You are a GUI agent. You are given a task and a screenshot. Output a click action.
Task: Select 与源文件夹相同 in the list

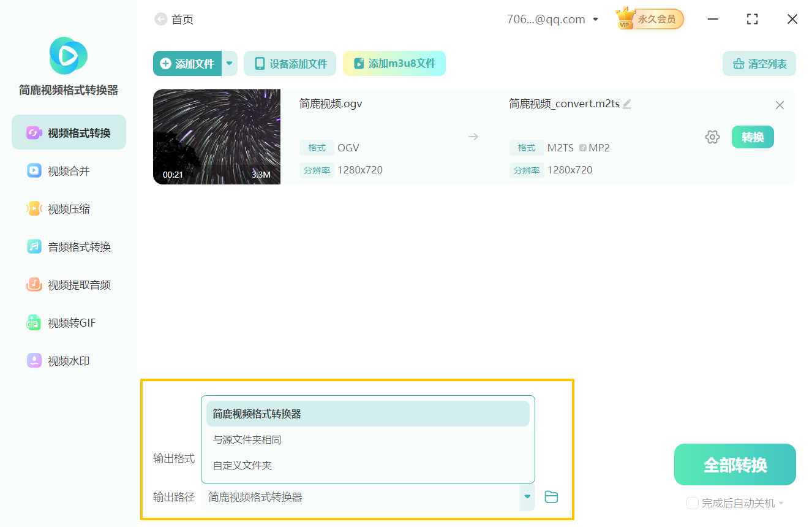pos(245,439)
